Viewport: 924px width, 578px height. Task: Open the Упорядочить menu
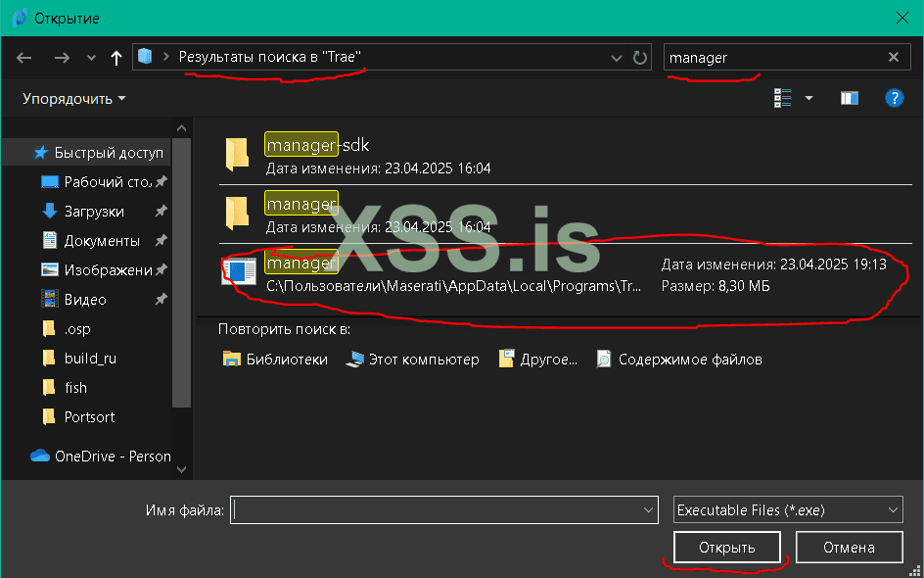click(74, 99)
